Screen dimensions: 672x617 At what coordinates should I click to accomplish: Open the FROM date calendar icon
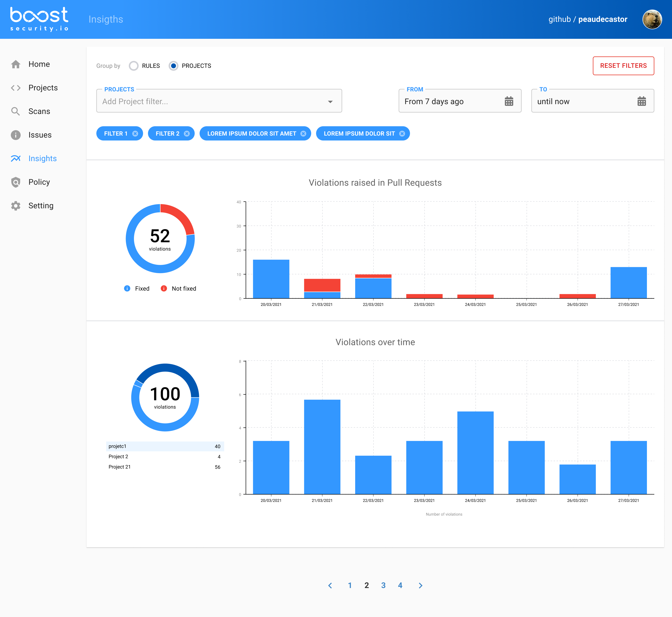click(509, 101)
